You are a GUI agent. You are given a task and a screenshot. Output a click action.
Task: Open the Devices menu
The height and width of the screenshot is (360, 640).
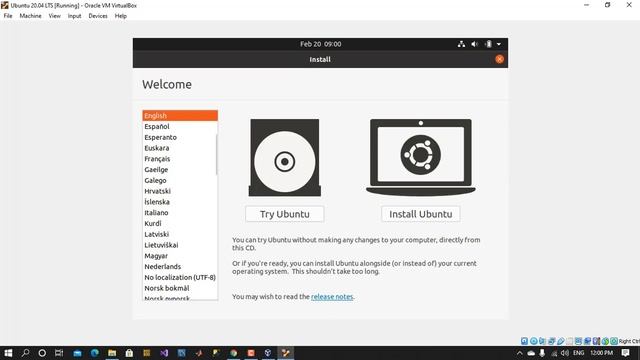tap(98, 16)
